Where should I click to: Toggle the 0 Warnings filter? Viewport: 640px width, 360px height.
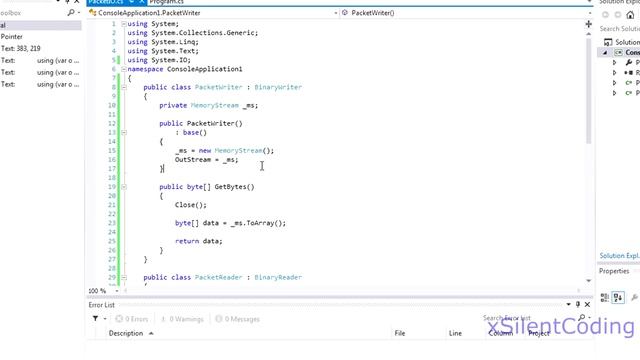point(182,319)
